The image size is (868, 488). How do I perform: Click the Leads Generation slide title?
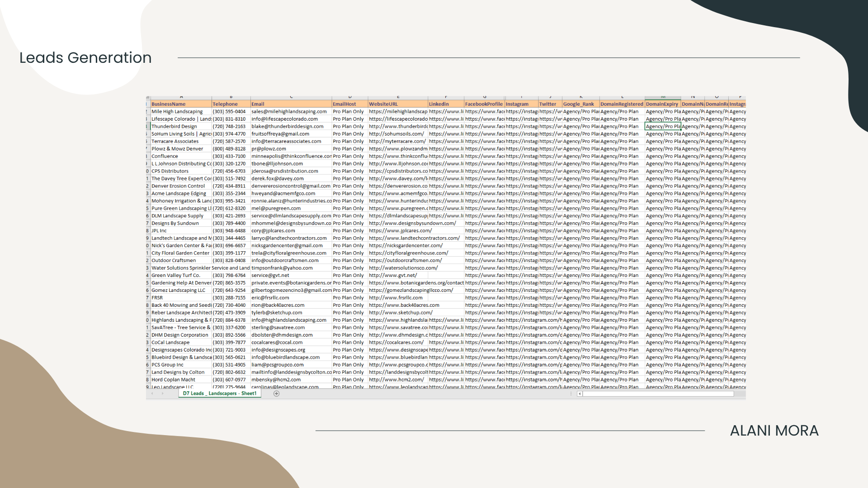[85, 58]
